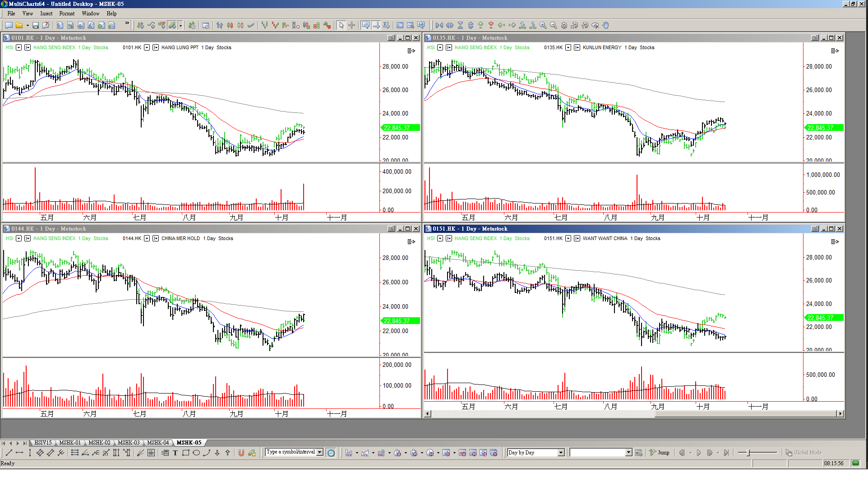
Task: Open the symbol/interval combo box dropdown
Action: pos(320,452)
